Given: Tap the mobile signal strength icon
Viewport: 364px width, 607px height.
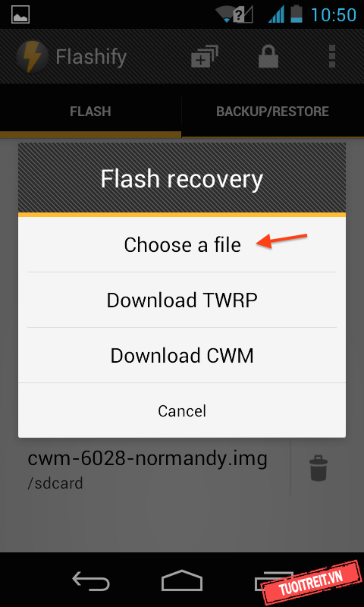Looking at the screenshot, I should [x=276, y=14].
